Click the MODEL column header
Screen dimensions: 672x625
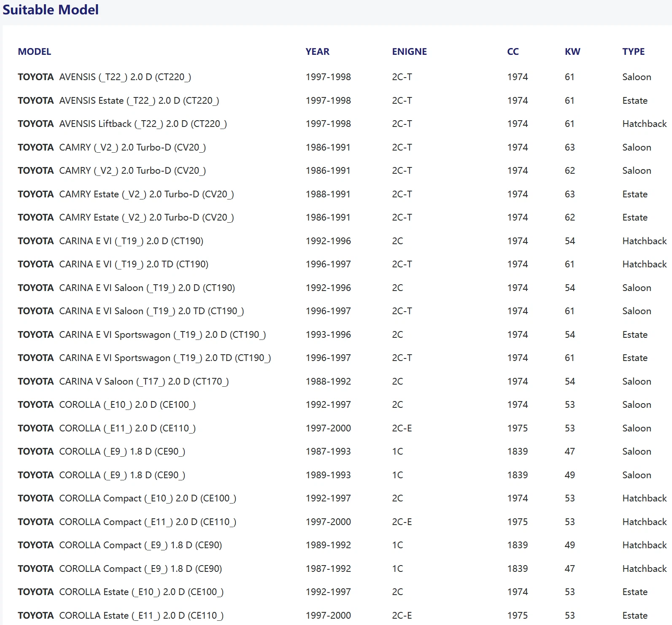coord(34,51)
